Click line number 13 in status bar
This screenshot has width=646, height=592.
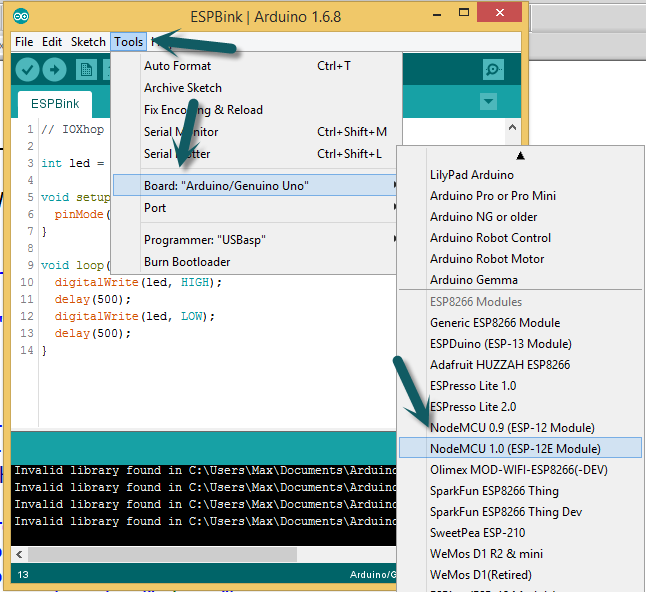pos(23,574)
